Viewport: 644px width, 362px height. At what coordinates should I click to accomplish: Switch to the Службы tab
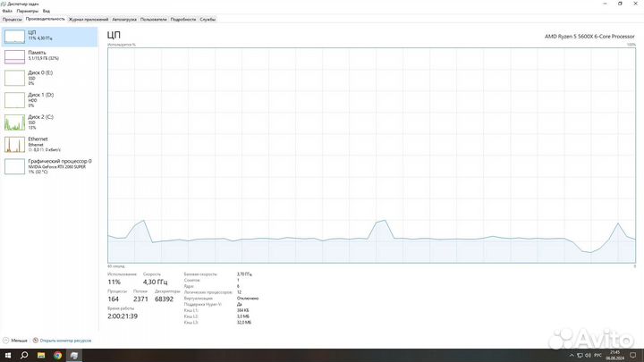click(x=208, y=19)
